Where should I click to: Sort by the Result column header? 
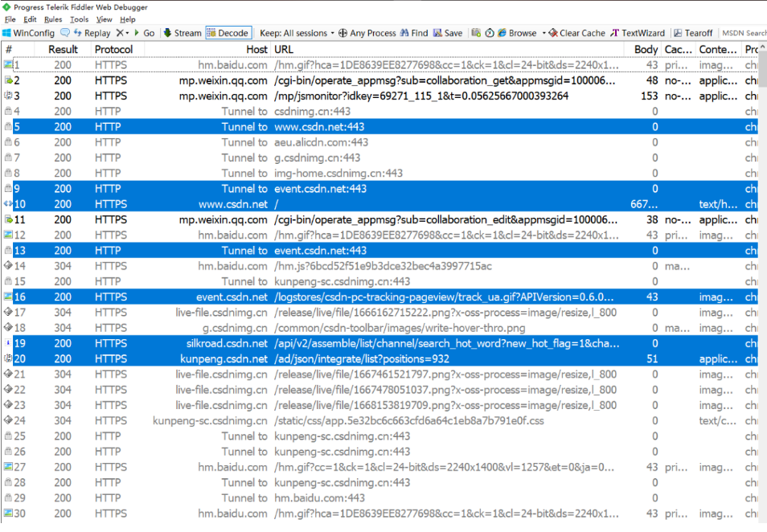pyautogui.click(x=63, y=49)
